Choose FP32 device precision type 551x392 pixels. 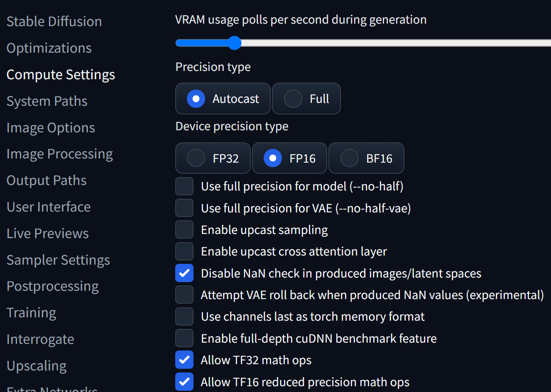click(196, 158)
